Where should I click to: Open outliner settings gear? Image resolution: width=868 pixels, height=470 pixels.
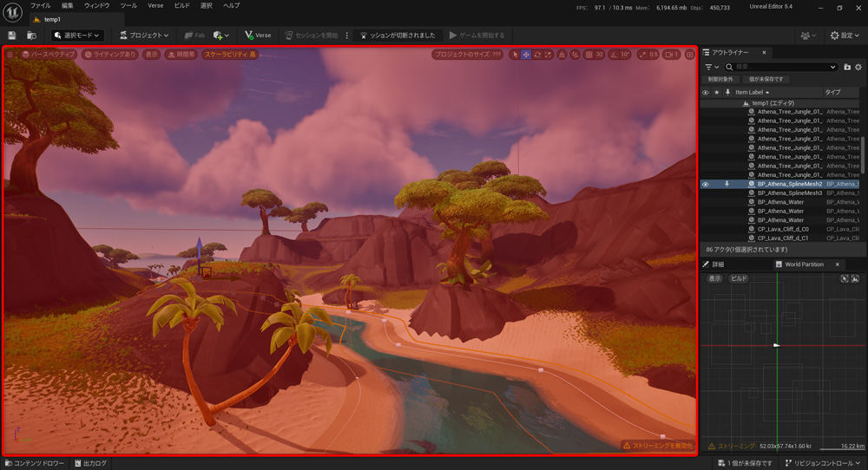[x=858, y=67]
